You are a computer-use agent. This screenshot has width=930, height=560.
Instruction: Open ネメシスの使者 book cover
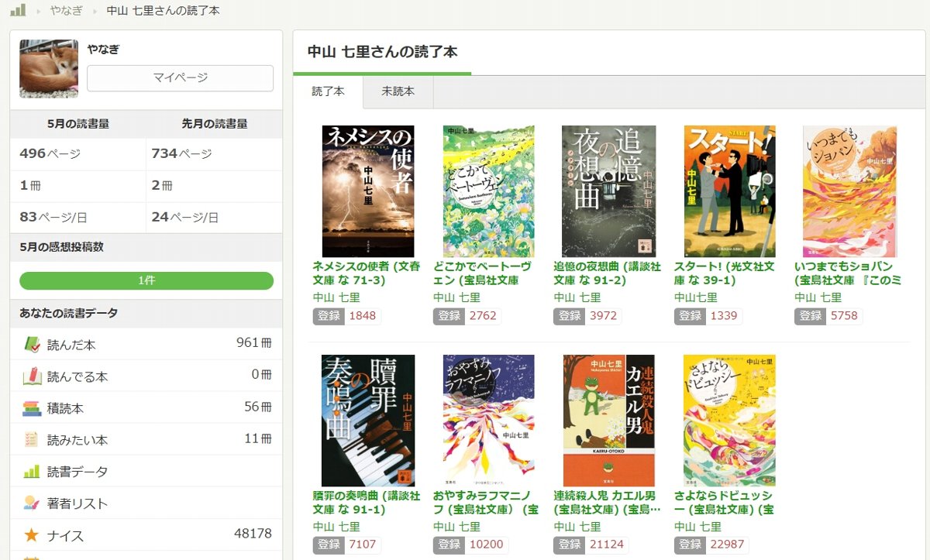(x=368, y=191)
